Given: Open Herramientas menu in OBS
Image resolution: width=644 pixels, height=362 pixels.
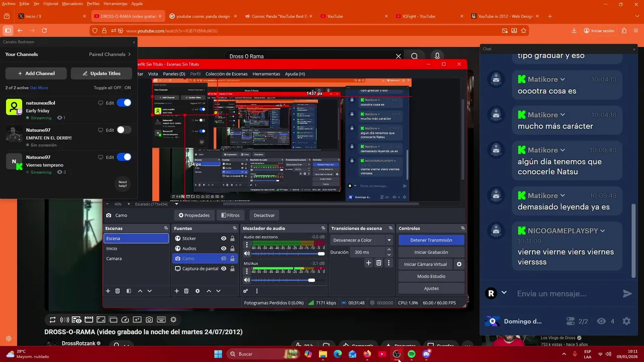Looking at the screenshot, I should [266, 74].
